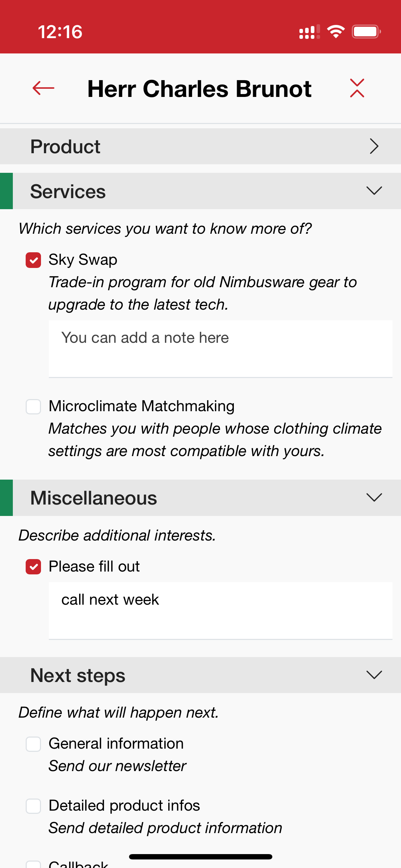
Task: Tap the cellular signal icon
Action: 309,32
